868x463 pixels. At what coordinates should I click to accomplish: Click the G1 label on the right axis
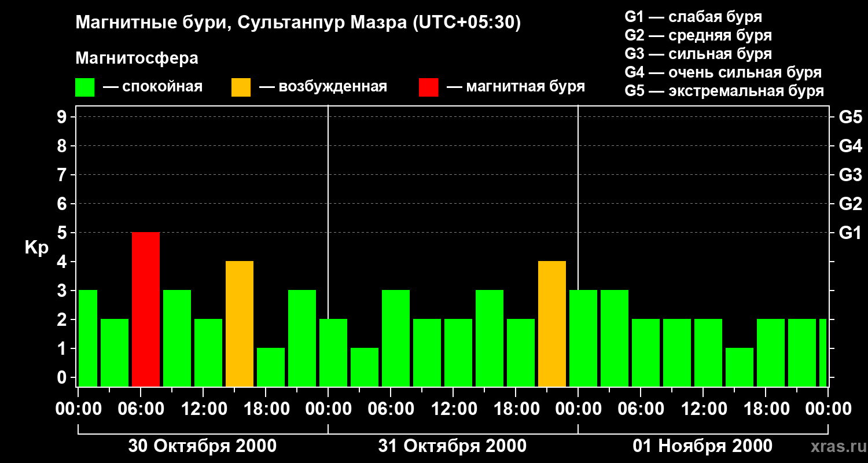pos(851,233)
